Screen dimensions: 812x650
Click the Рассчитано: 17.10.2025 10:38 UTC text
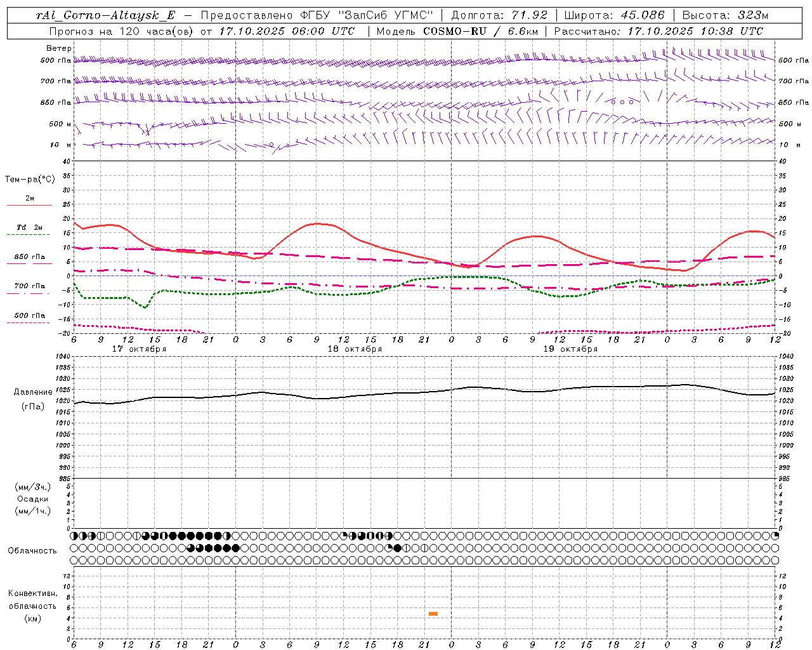tap(658, 30)
